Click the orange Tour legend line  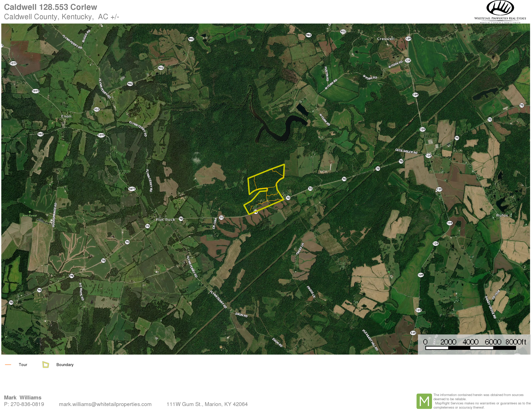click(x=8, y=364)
